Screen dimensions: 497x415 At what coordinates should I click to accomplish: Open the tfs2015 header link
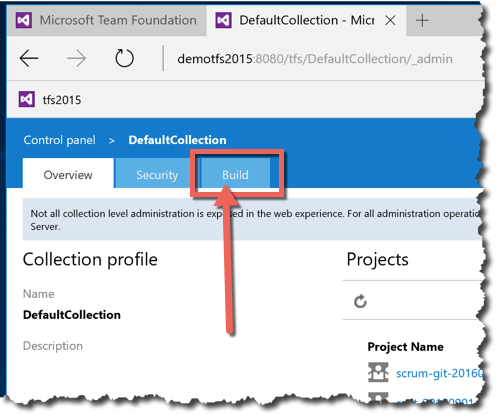(x=62, y=100)
